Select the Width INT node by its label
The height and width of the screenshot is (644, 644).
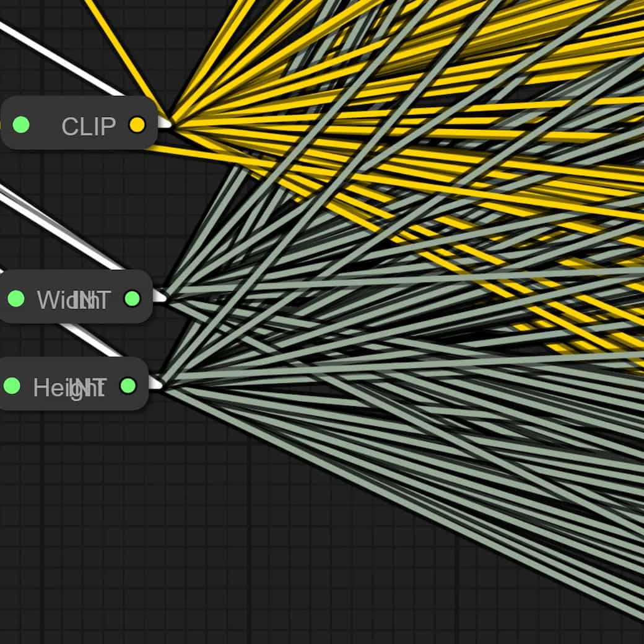[73, 300]
